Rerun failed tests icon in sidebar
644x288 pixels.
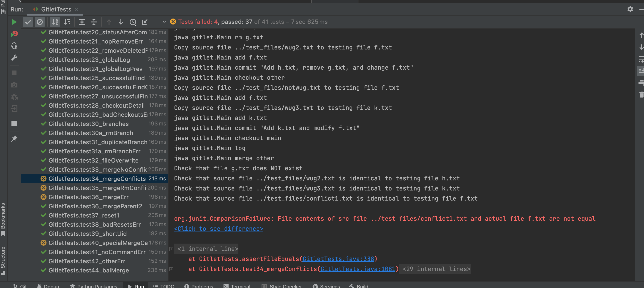[14, 34]
